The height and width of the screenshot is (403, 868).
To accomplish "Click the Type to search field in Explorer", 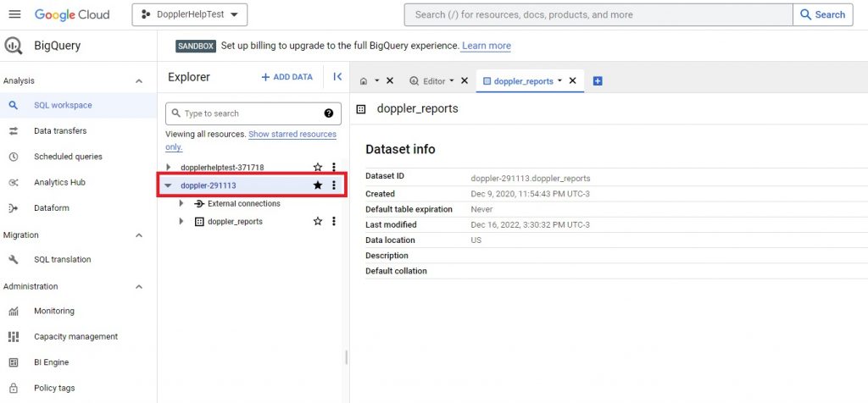I will point(253,113).
